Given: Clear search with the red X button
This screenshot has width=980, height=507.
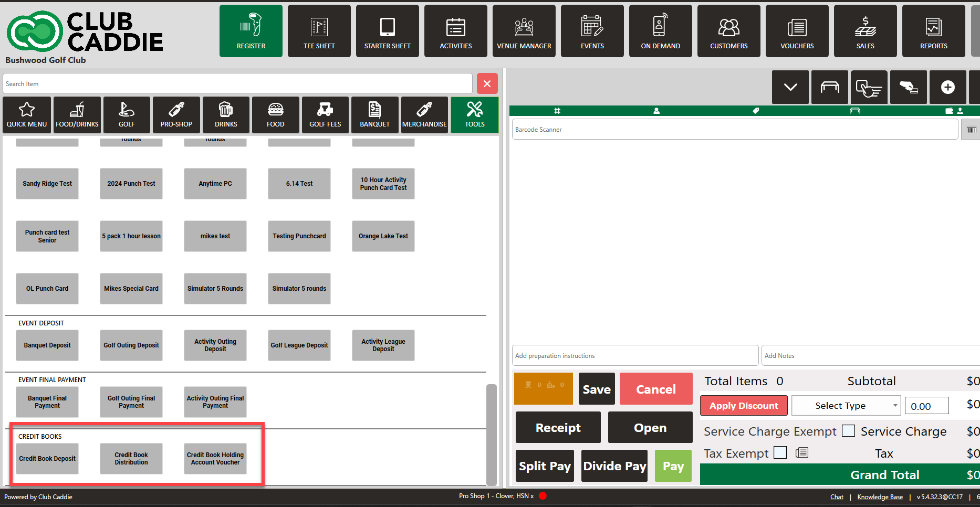Looking at the screenshot, I should (487, 84).
